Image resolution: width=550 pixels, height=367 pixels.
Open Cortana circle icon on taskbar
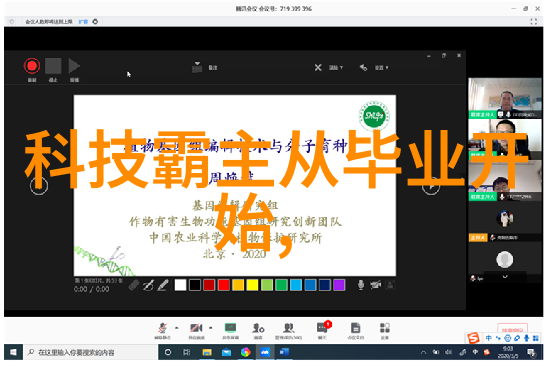click(168, 352)
